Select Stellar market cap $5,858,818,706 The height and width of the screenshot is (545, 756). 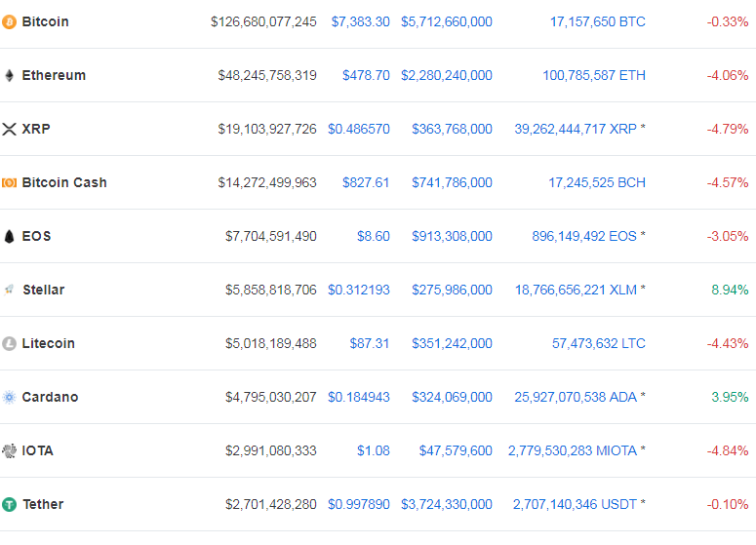point(271,290)
